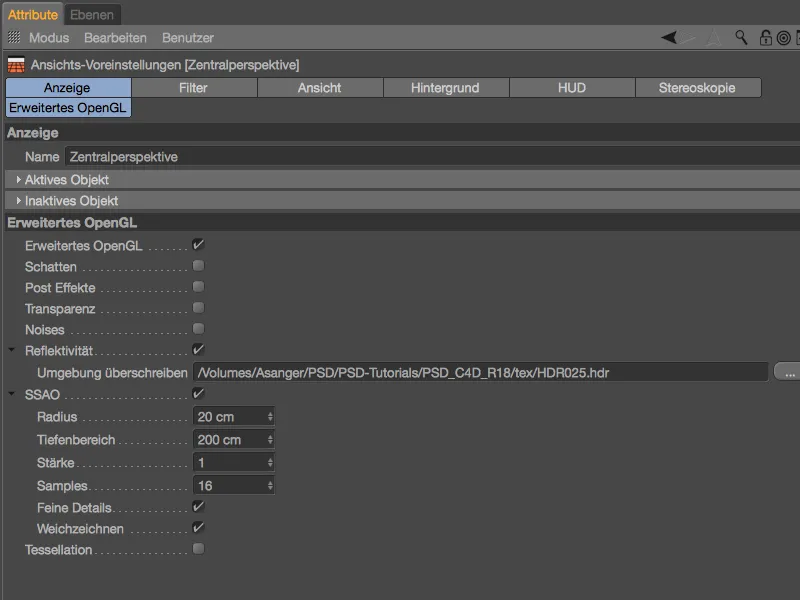Click the viewport settings icon beside Ansichts-Voreinstellungen
This screenshot has height=600, width=800.
click(x=16, y=65)
